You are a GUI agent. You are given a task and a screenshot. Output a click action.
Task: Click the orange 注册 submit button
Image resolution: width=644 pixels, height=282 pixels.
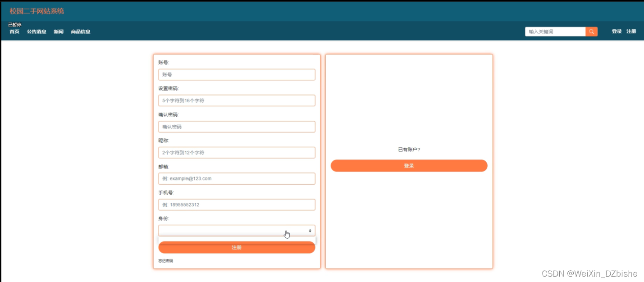pyautogui.click(x=237, y=247)
